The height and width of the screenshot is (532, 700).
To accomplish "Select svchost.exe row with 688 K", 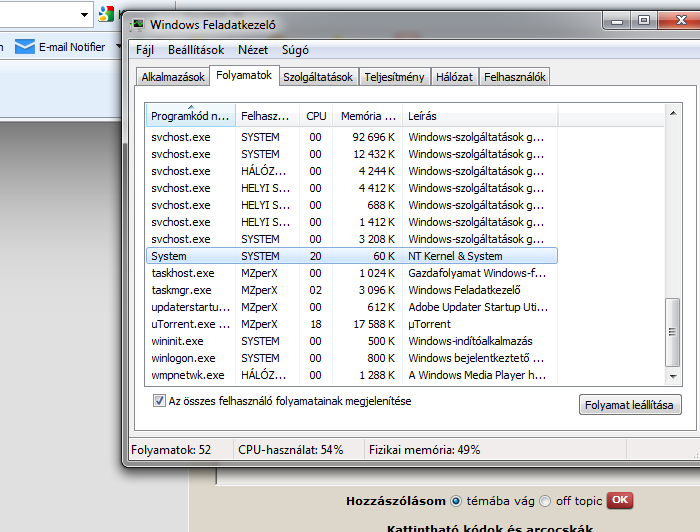I will pyautogui.click(x=352, y=205).
